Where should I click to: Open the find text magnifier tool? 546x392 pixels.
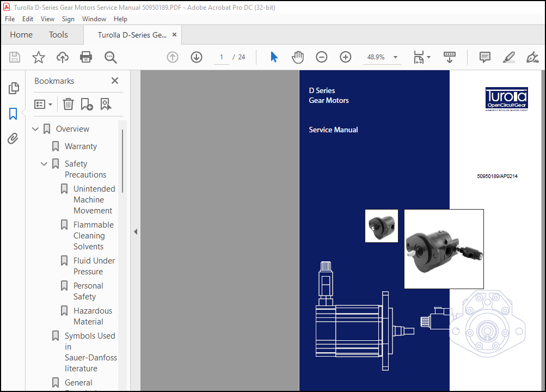click(x=111, y=57)
